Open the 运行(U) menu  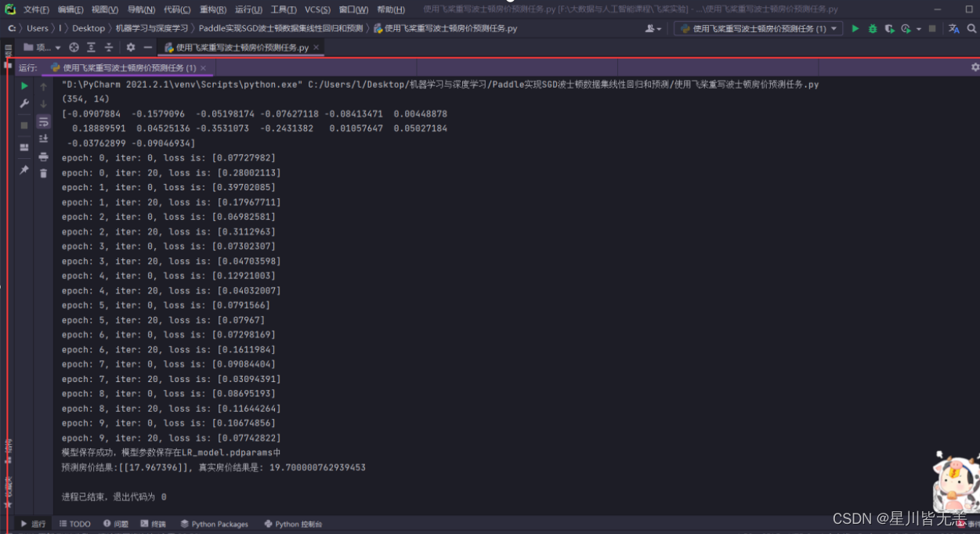pos(248,9)
